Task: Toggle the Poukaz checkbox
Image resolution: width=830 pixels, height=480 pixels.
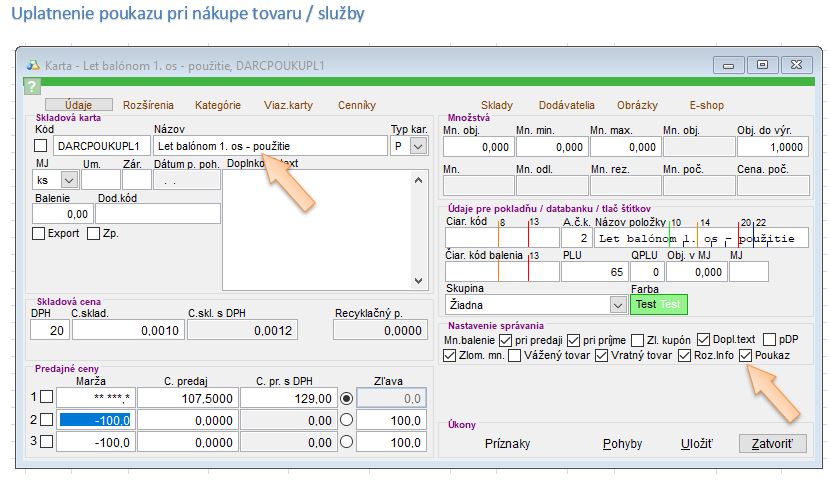Action: click(746, 355)
